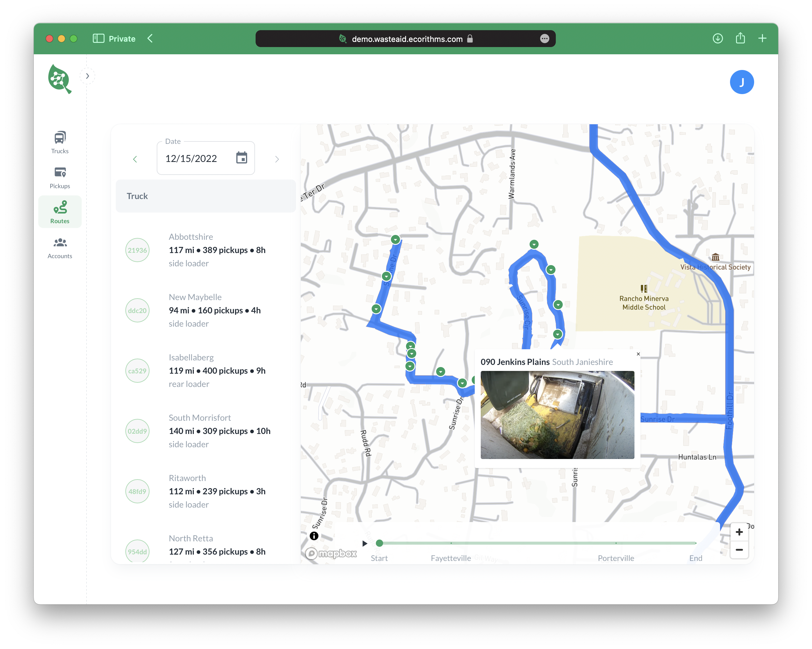Click the WasteAid leaf logo

59,79
